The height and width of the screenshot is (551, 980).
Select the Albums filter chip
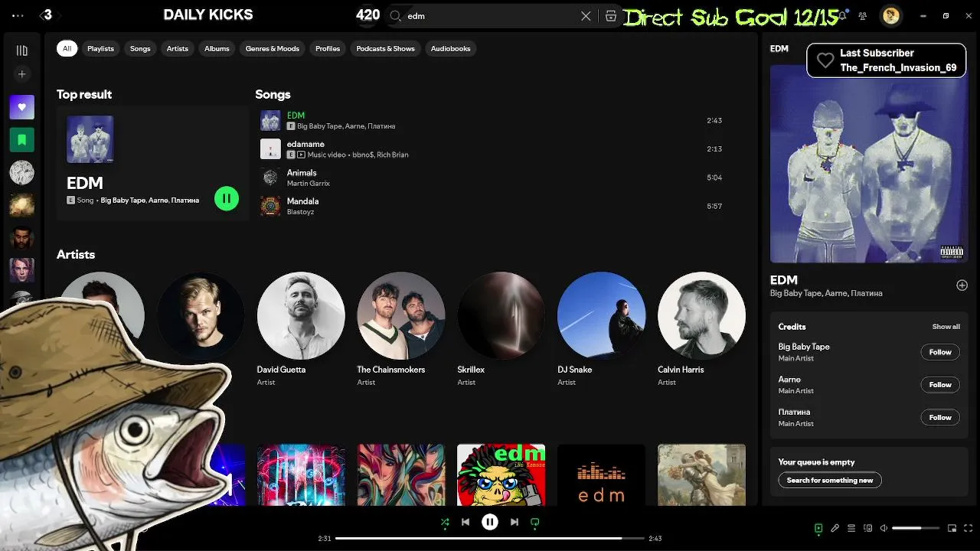pyautogui.click(x=217, y=48)
